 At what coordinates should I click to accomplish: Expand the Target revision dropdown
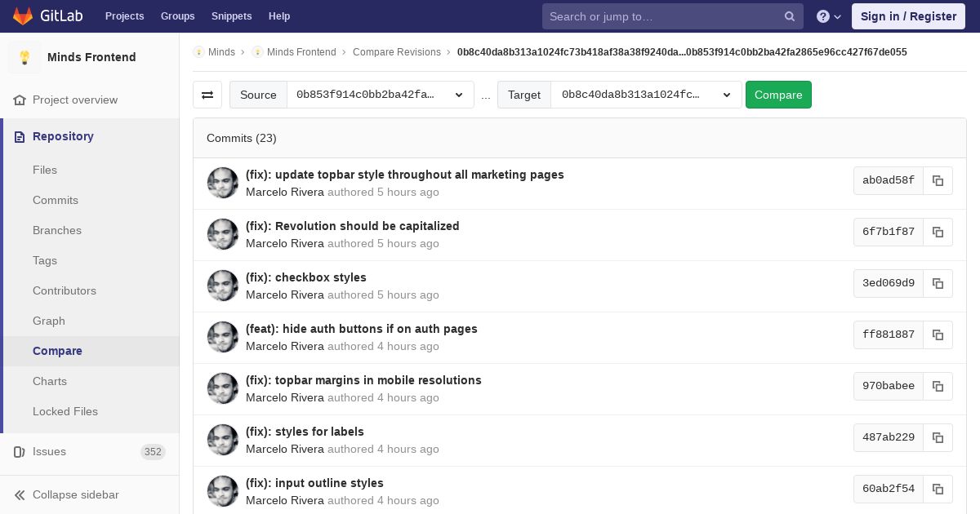(x=646, y=95)
